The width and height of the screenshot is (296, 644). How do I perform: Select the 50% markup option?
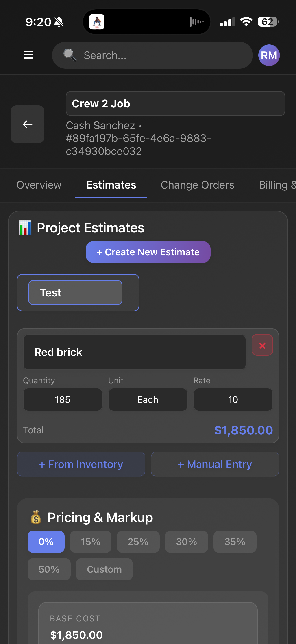pyautogui.click(x=49, y=569)
